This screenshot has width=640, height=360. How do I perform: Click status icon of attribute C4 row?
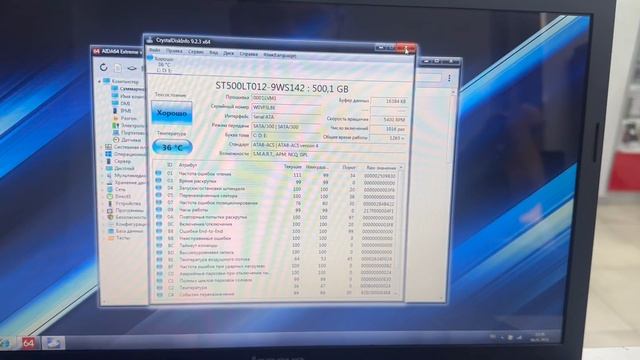click(159, 294)
